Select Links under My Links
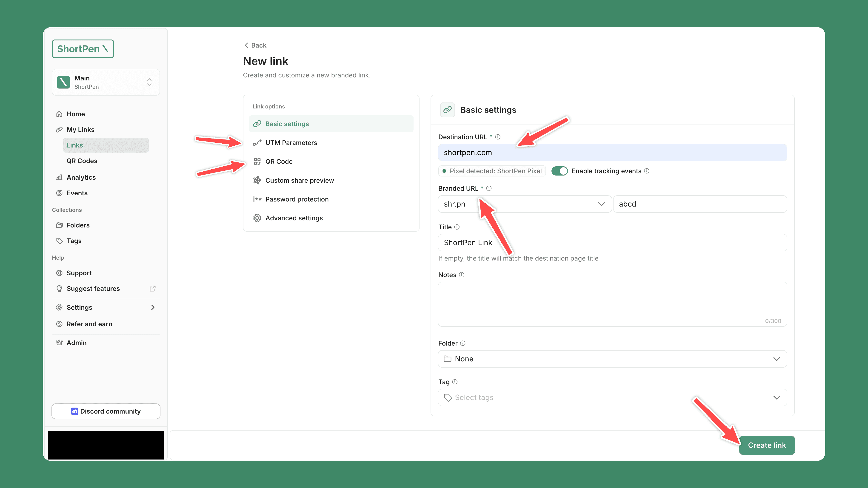 tap(106, 145)
